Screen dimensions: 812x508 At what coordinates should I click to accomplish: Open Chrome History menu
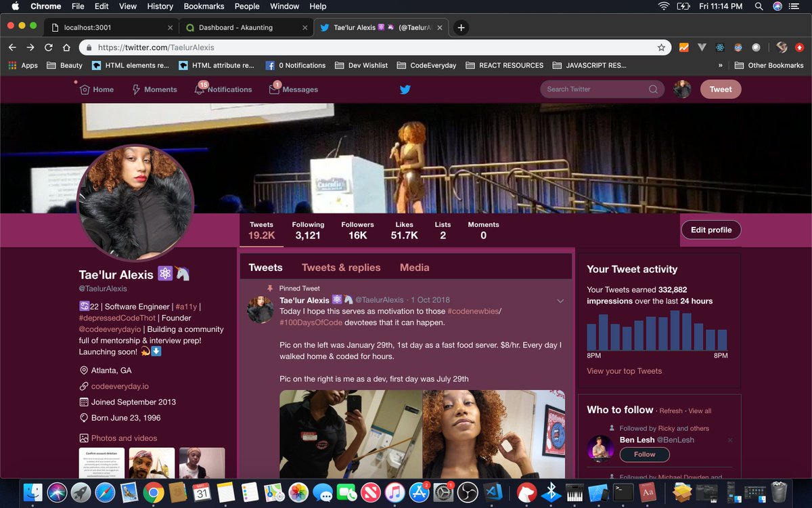pyautogui.click(x=160, y=6)
